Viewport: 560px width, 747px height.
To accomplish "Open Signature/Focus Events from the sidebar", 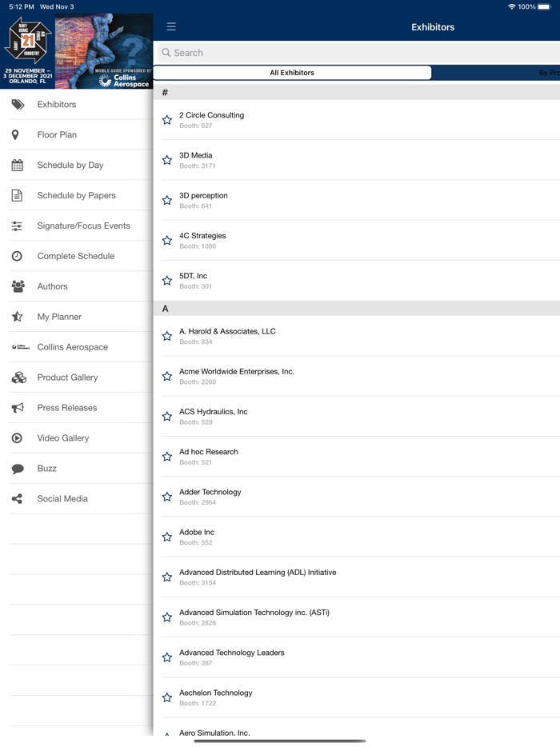I will click(x=83, y=226).
